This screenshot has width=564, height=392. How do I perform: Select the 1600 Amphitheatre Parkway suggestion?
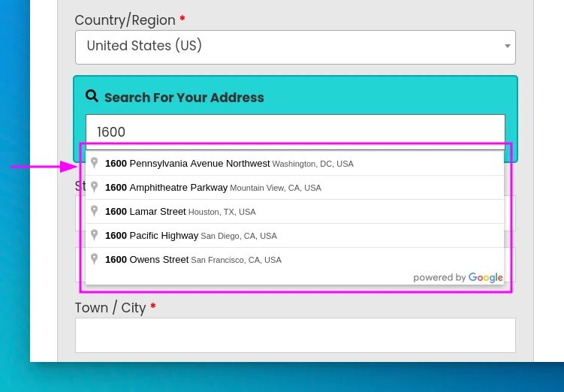point(294,188)
